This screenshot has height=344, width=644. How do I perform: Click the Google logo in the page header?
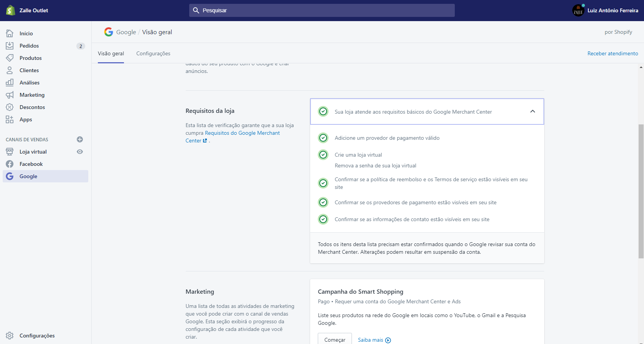109,32
